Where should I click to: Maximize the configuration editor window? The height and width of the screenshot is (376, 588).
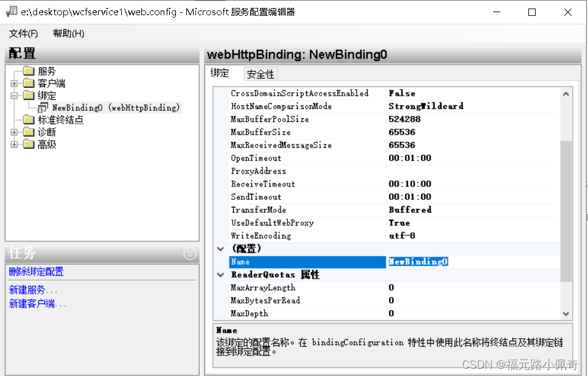pyautogui.click(x=532, y=12)
